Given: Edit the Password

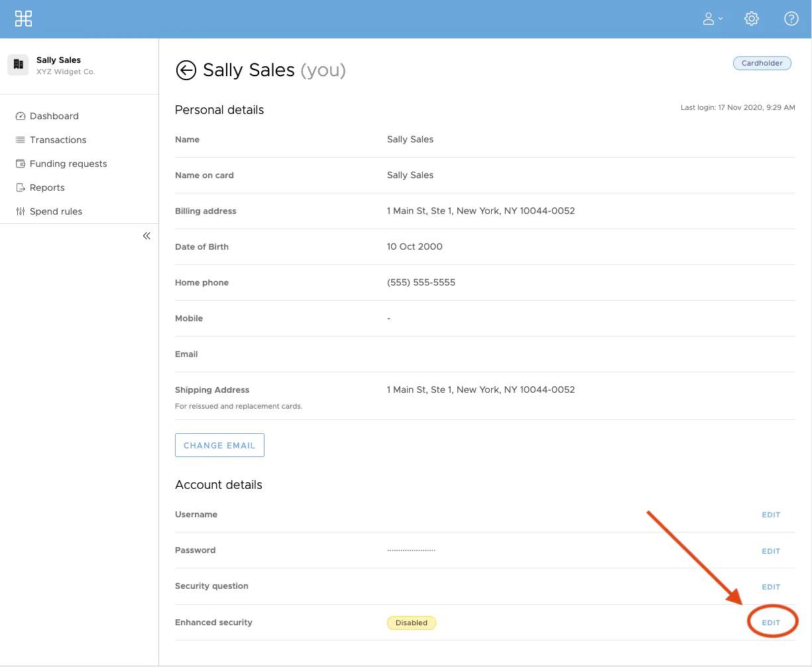Looking at the screenshot, I should [771, 551].
